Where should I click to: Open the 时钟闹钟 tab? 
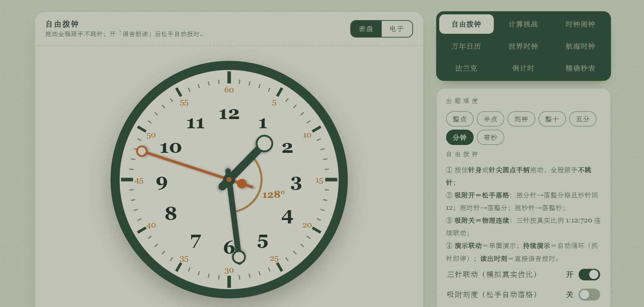coord(580,24)
